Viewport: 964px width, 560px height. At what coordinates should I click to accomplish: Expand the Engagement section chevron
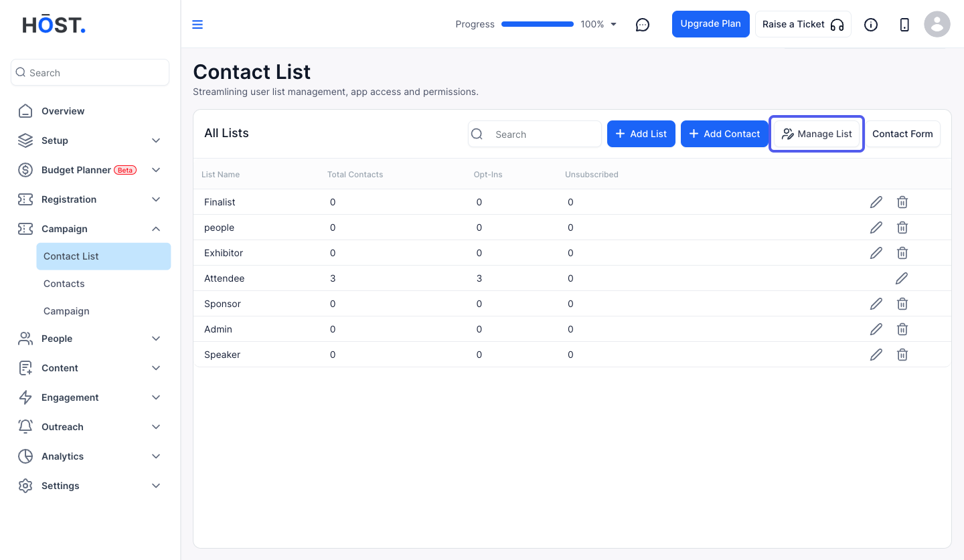click(156, 397)
